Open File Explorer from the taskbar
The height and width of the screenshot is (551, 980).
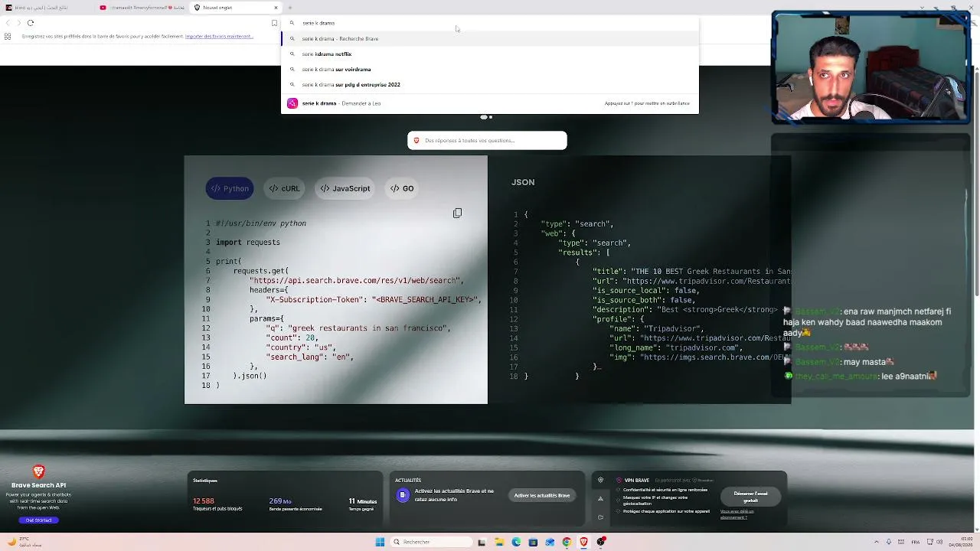(499, 542)
